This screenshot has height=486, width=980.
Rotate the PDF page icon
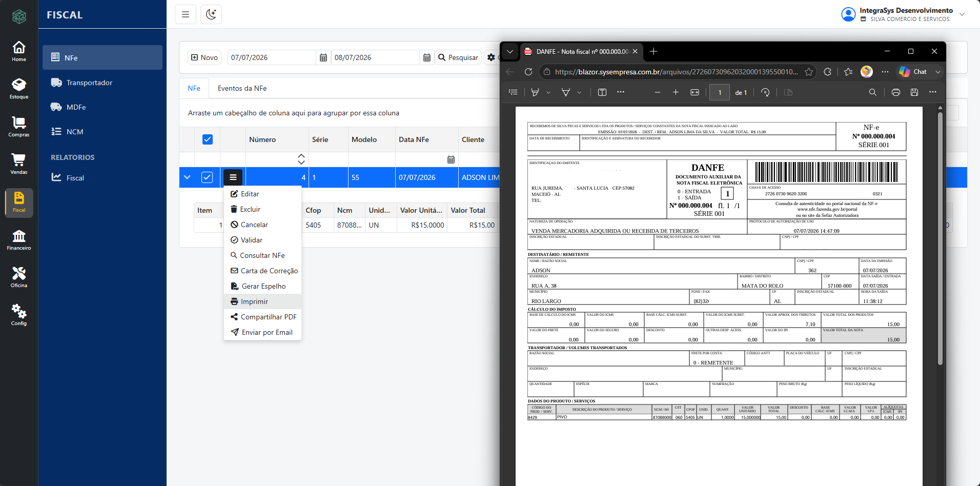765,92
